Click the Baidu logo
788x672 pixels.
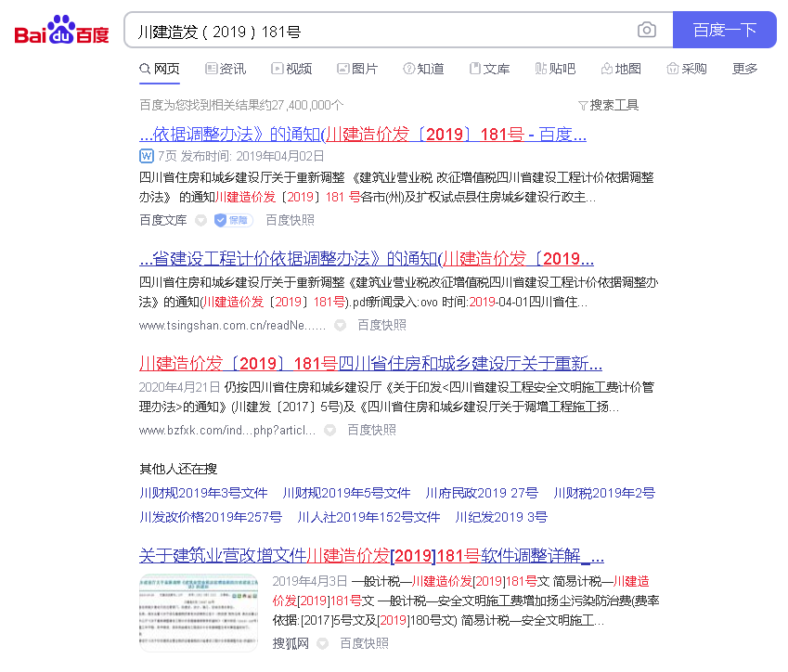(x=62, y=30)
